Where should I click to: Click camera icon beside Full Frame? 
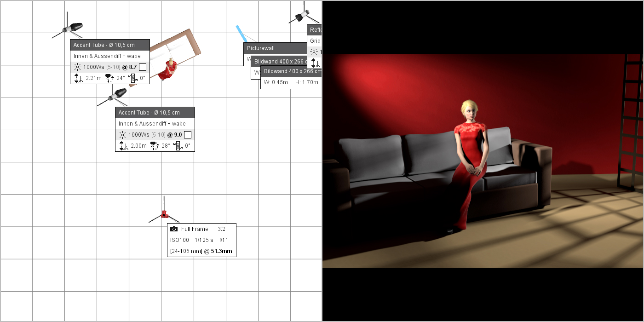(x=174, y=229)
